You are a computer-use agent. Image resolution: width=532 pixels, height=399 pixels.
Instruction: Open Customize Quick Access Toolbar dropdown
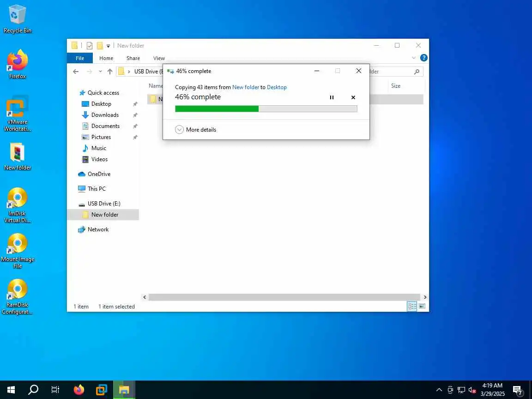108,46
